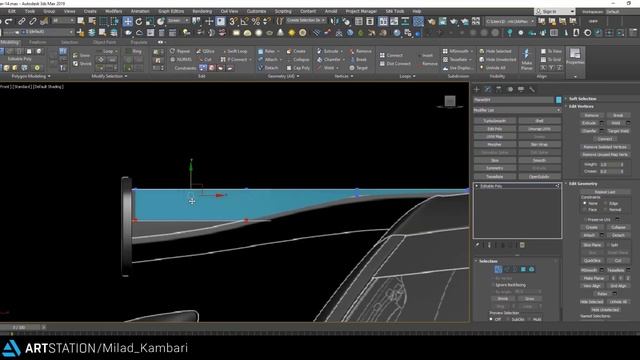Select the Move transform tool
Screen dimensions: 640x360
point(128,21)
